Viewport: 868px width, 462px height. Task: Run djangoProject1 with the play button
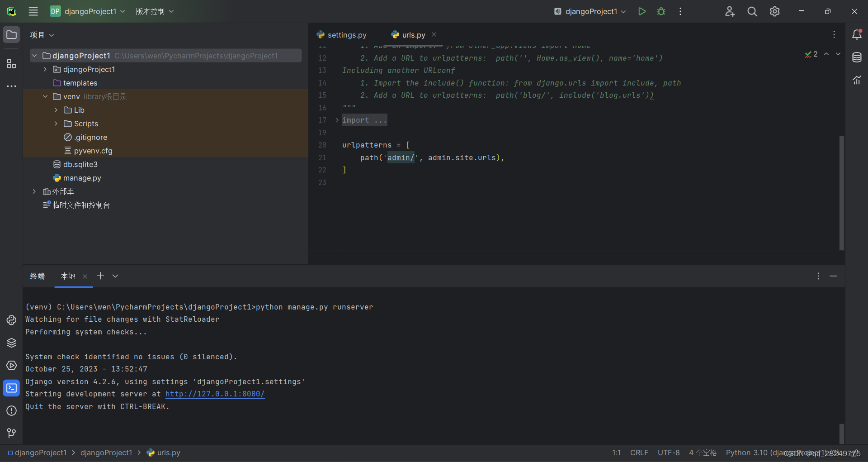[x=642, y=11]
